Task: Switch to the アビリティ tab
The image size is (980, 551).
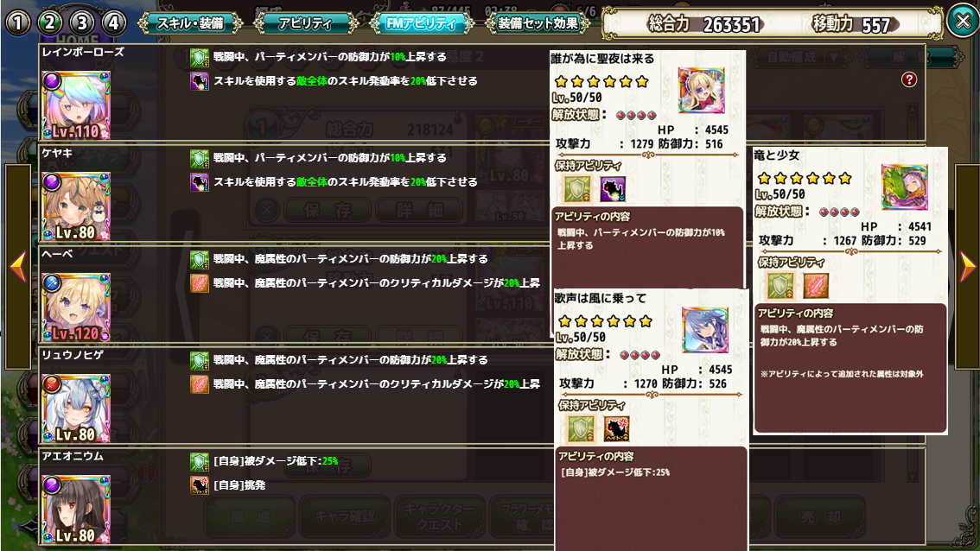Action: 306,23
